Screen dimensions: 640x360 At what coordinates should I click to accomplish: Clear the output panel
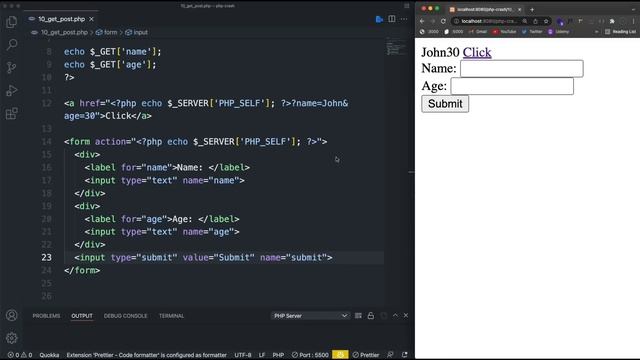click(x=358, y=316)
